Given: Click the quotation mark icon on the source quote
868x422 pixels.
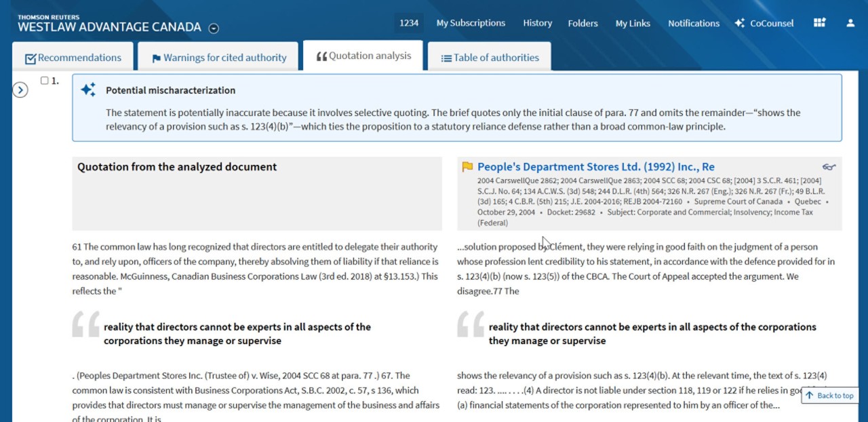Looking at the screenshot, I should coord(471,325).
